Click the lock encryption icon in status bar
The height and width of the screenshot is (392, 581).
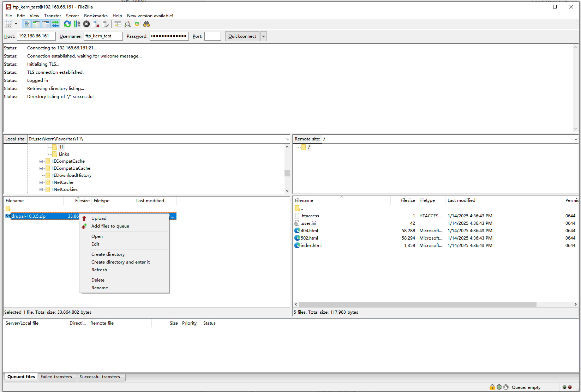coord(492,387)
